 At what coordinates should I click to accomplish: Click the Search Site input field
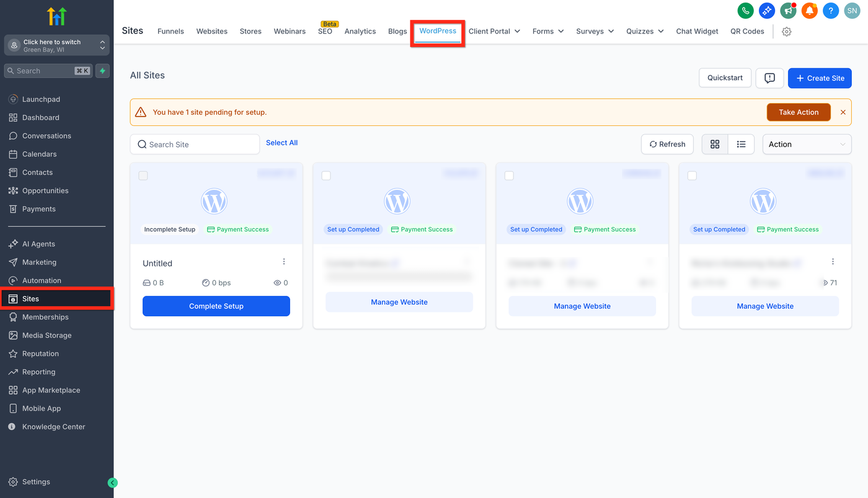195,144
